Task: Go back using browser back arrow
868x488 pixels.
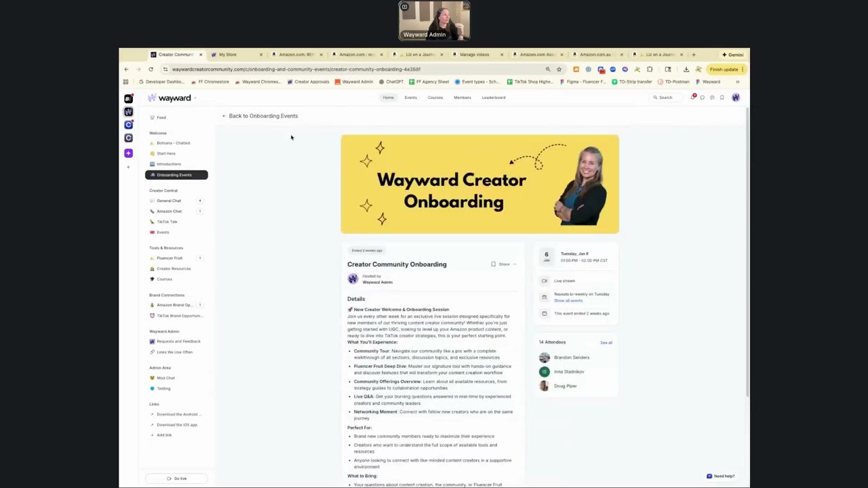Action: point(126,69)
